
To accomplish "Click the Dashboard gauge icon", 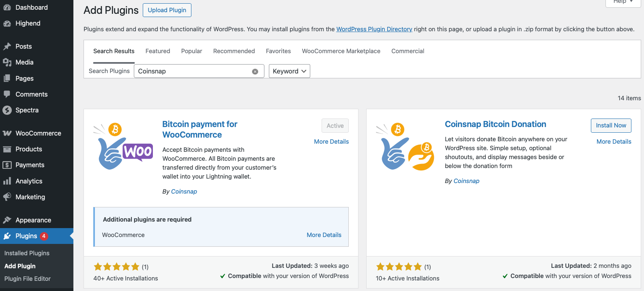I will point(7,7).
